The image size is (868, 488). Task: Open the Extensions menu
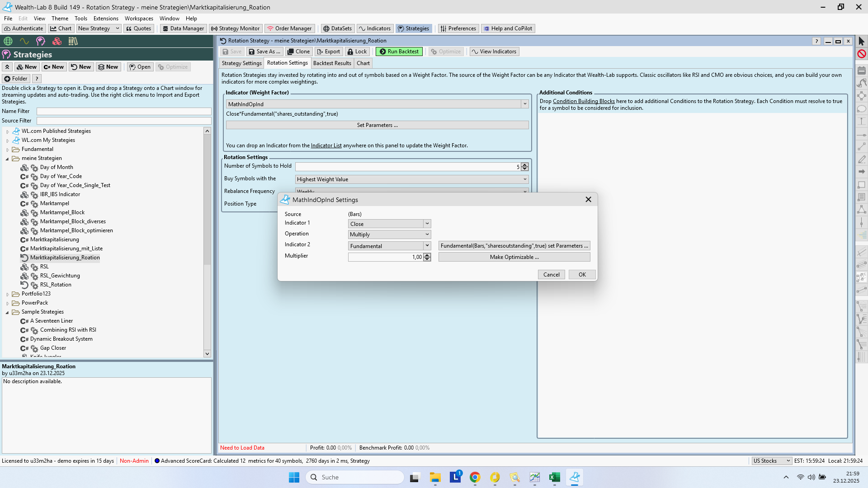pyautogui.click(x=106, y=19)
